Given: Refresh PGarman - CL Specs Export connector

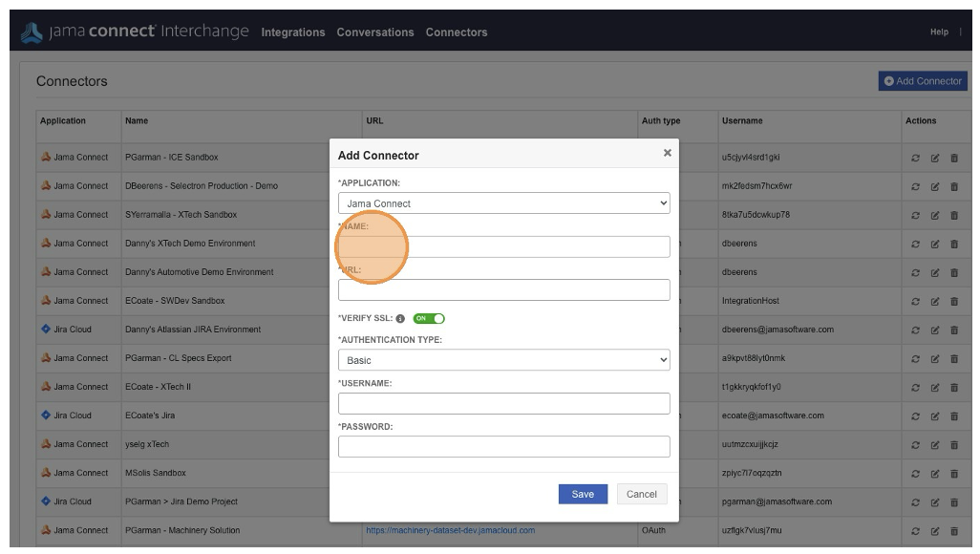Looking at the screenshot, I should coord(915,359).
